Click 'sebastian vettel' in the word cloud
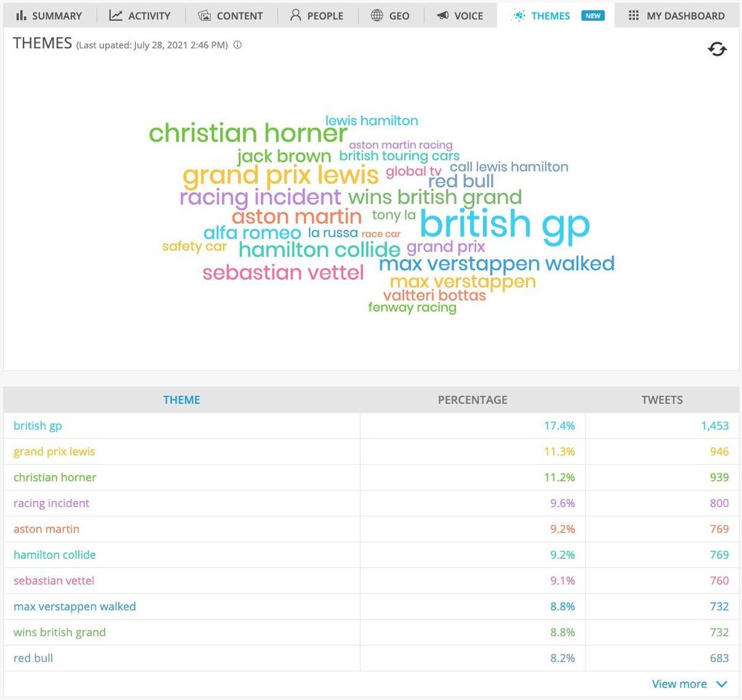742x700 pixels. 283,273
